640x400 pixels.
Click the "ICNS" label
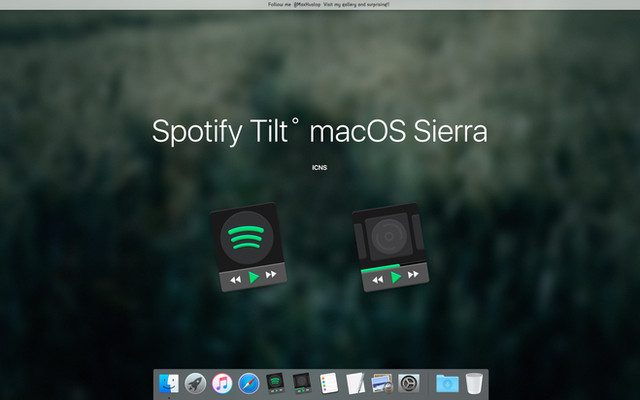(320, 167)
